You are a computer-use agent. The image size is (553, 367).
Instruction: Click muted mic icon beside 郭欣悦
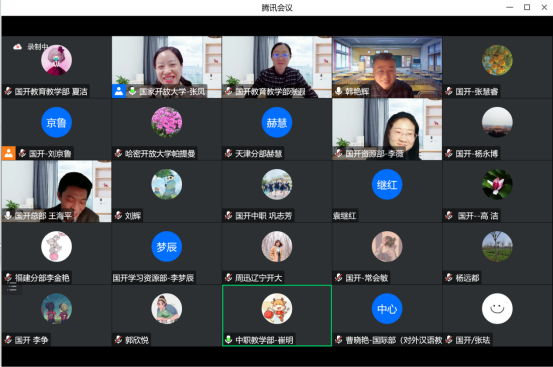[118, 340]
